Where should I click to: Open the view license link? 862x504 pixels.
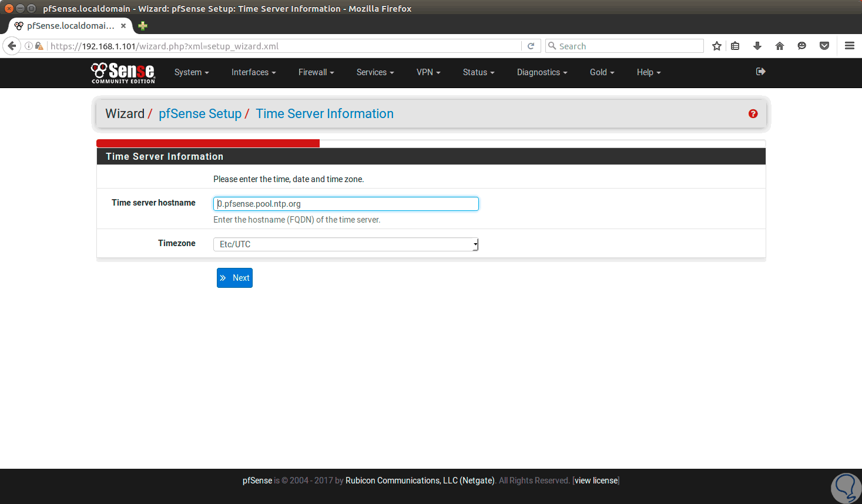click(x=596, y=481)
